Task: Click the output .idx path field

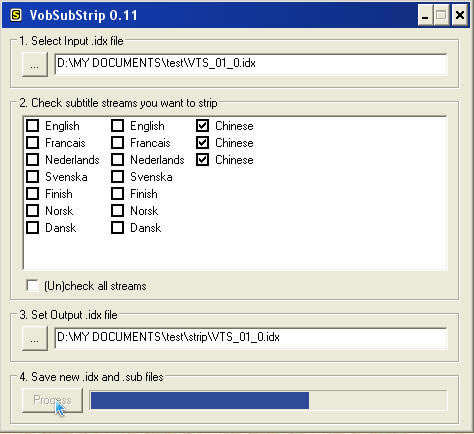Action: tap(251, 338)
